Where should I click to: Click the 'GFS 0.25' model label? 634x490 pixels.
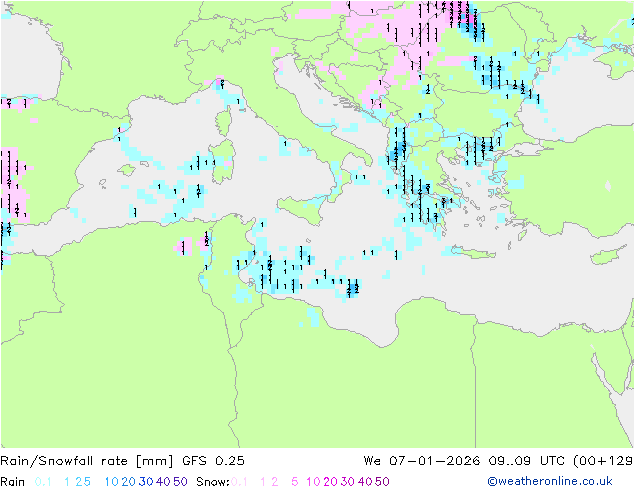(213, 461)
